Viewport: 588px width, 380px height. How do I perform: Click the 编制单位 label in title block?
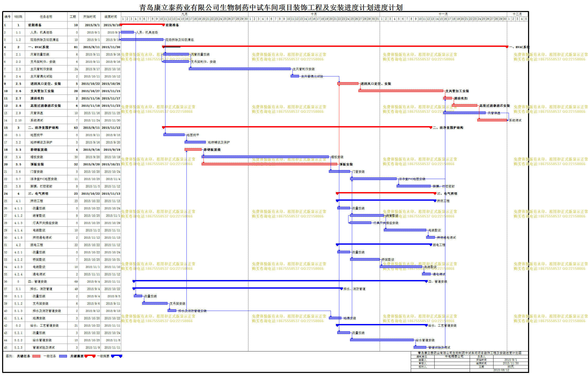422,356
